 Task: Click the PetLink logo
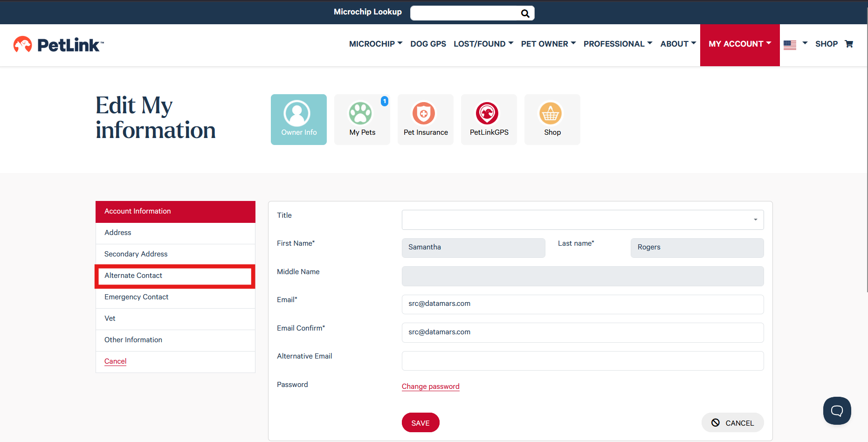coord(59,45)
